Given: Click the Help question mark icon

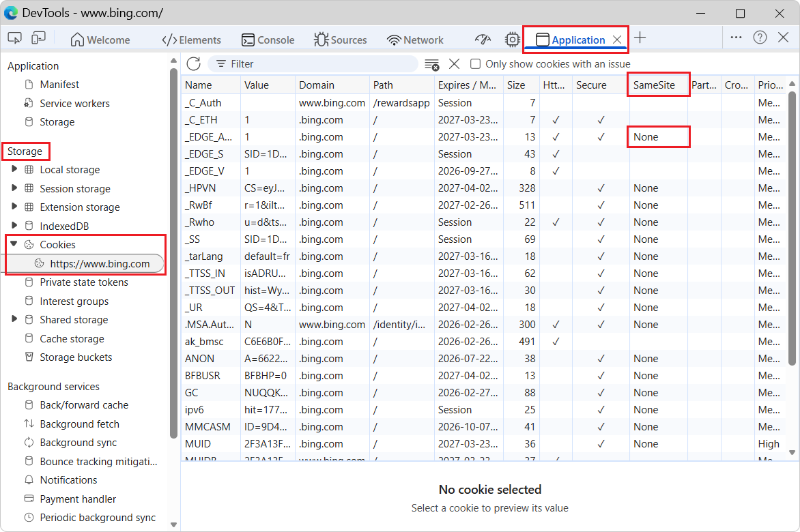Looking at the screenshot, I should [x=760, y=38].
